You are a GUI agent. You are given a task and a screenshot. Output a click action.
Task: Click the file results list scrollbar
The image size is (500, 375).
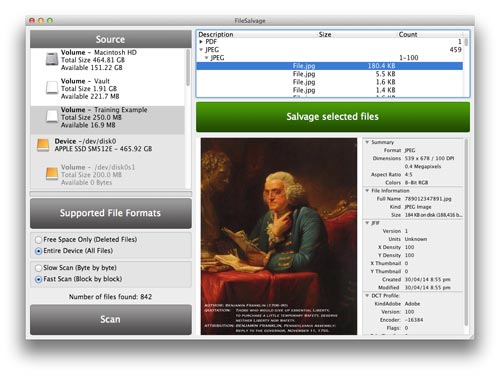[x=466, y=42]
